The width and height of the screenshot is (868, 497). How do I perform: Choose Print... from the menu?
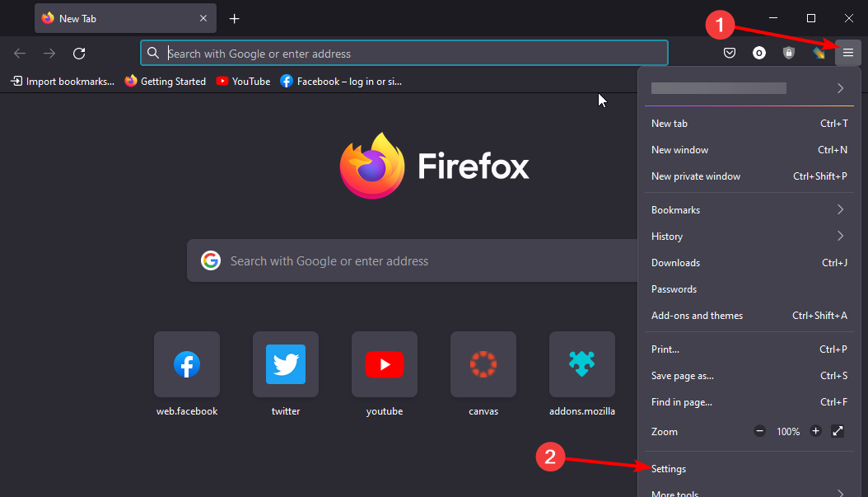tap(749, 349)
